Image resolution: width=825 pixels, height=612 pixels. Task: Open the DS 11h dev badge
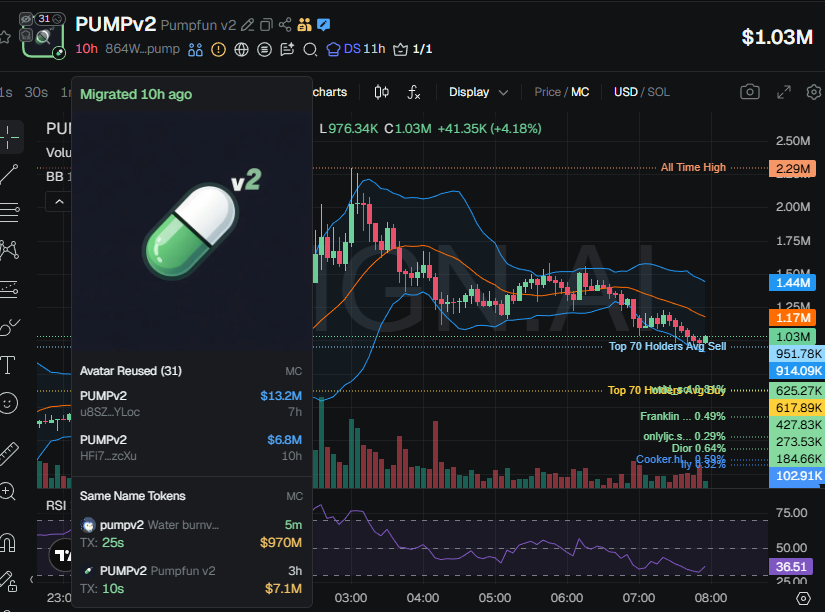356,49
